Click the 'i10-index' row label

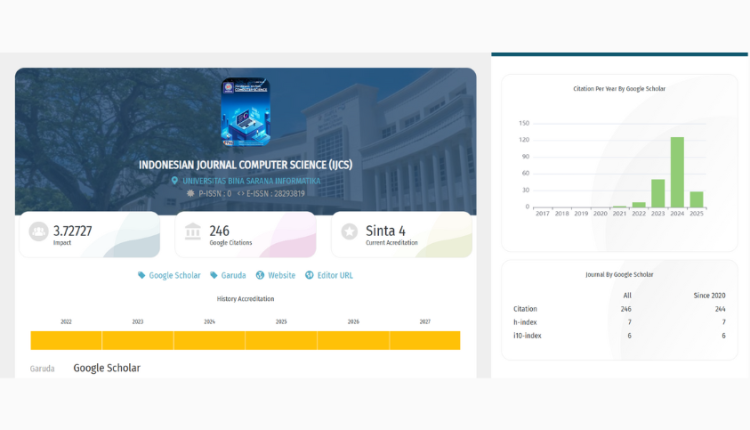click(527, 336)
